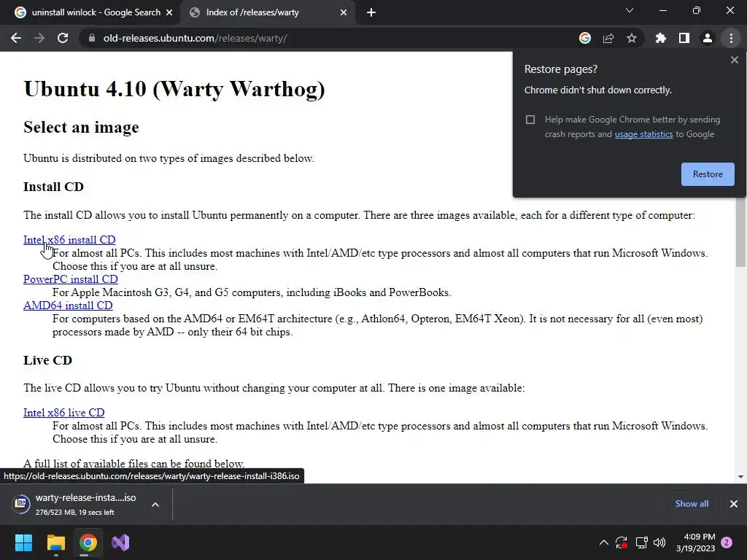This screenshot has height=560, width=747.
Task: Open the usage statistics link
Action: (x=643, y=134)
